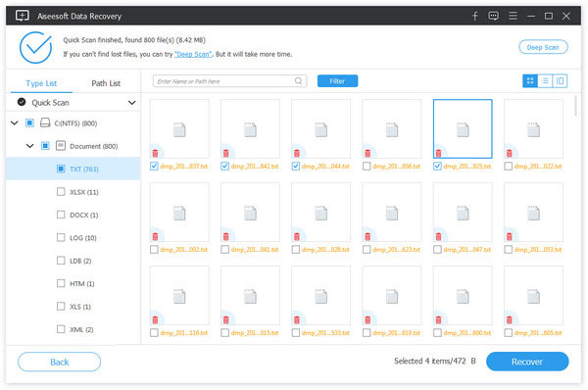Click the dmp_201...605.txt file name
The height and width of the screenshot is (390, 588).
(538, 333)
